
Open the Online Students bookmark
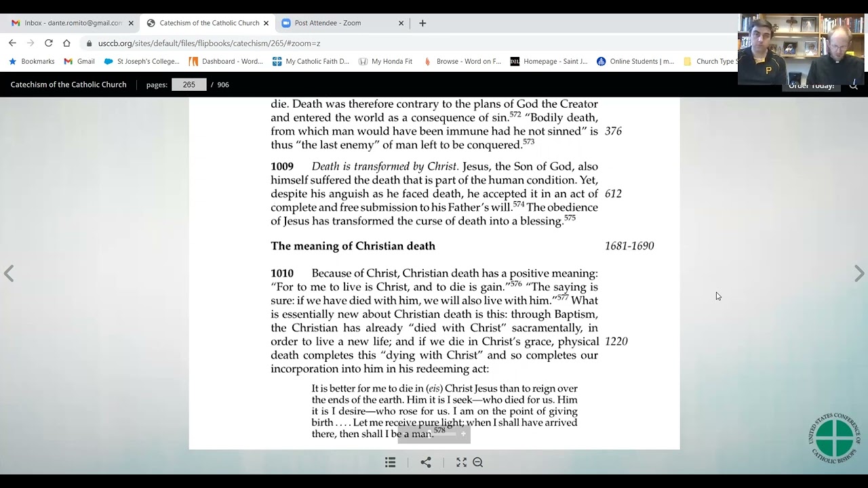pyautogui.click(x=635, y=61)
